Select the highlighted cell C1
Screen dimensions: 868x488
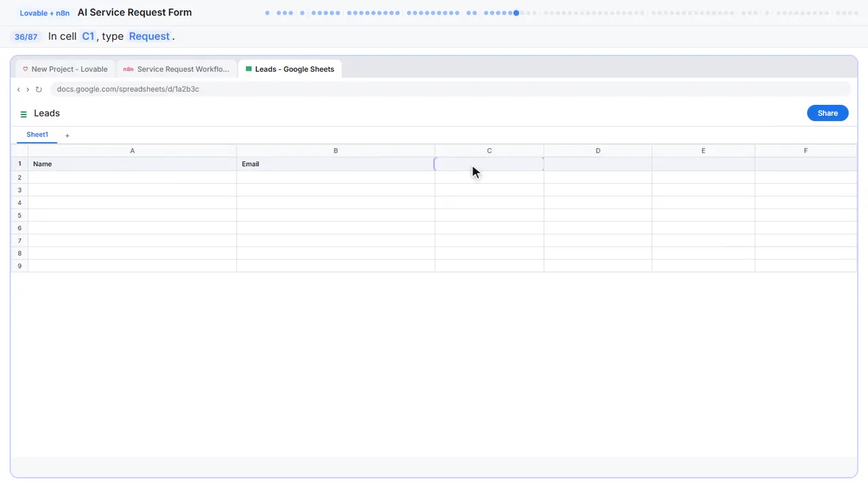(489, 164)
